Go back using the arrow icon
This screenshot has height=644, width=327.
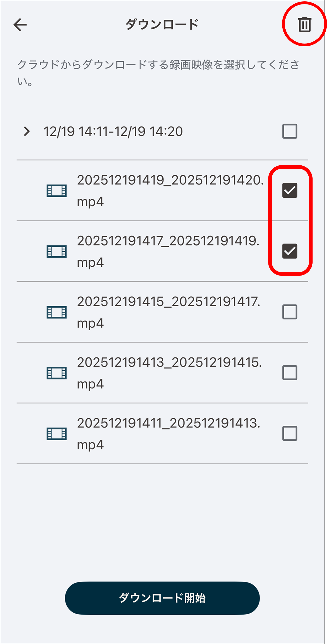[x=20, y=25]
